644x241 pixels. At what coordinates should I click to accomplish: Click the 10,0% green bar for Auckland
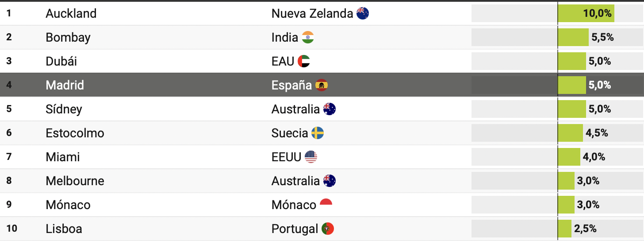tap(586, 13)
